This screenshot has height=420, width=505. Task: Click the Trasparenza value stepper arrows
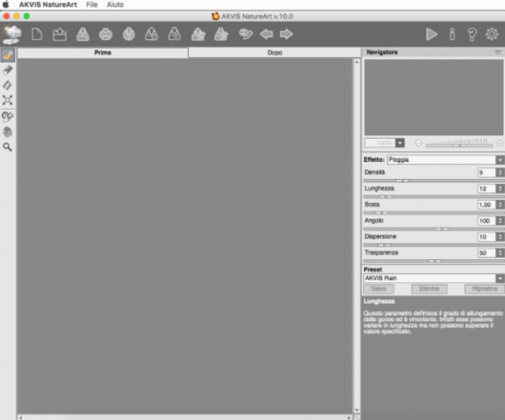click(500, 253)
